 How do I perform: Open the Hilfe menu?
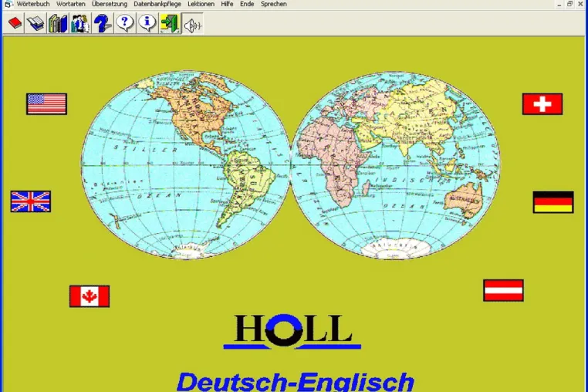click(x=227, y=4)
